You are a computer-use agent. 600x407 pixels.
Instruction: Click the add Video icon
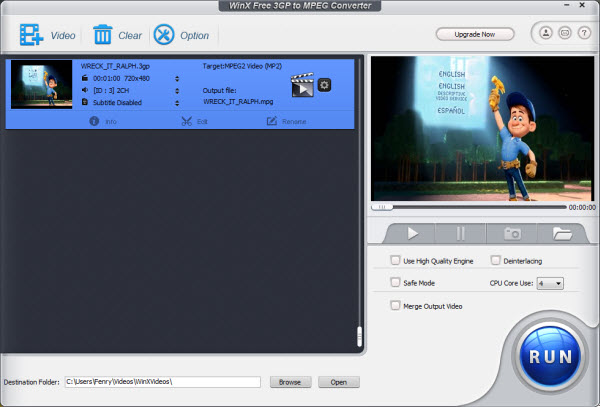click(x=31, y=35)
